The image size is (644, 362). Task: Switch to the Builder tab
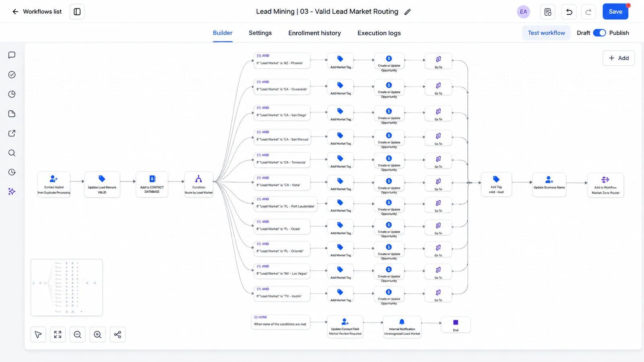223,33
